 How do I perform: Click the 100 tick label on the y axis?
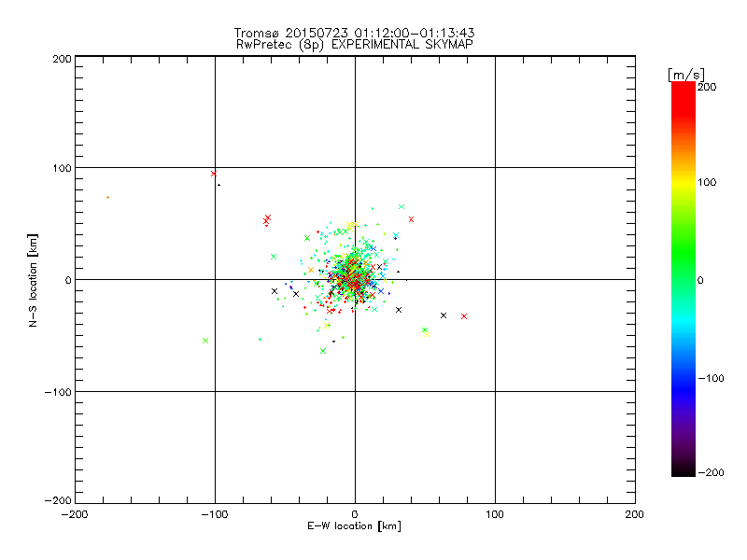(x=62, y=168)
